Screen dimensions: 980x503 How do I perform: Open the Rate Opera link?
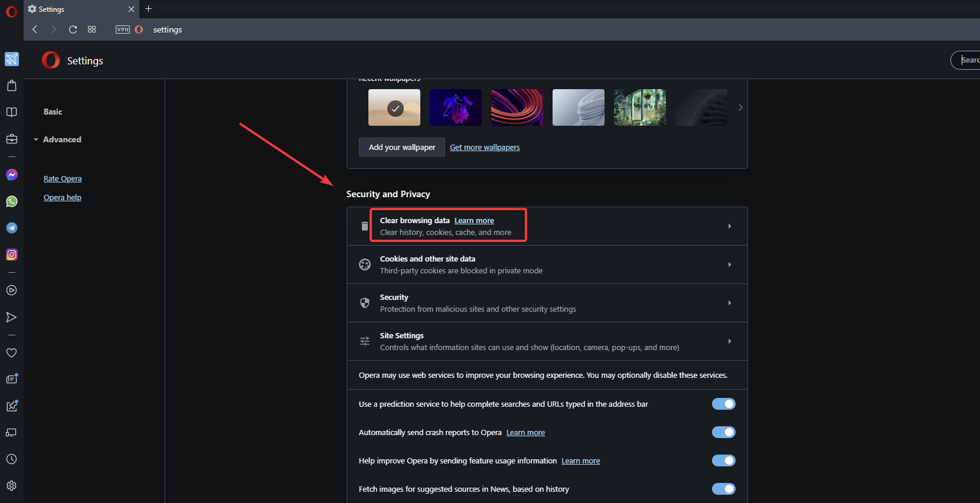(x=63, y=179)
